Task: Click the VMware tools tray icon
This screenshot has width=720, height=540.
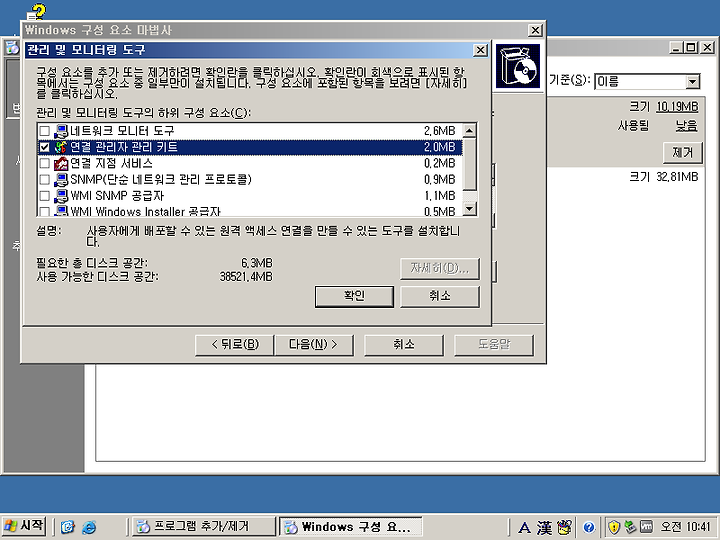Action: 646,527
